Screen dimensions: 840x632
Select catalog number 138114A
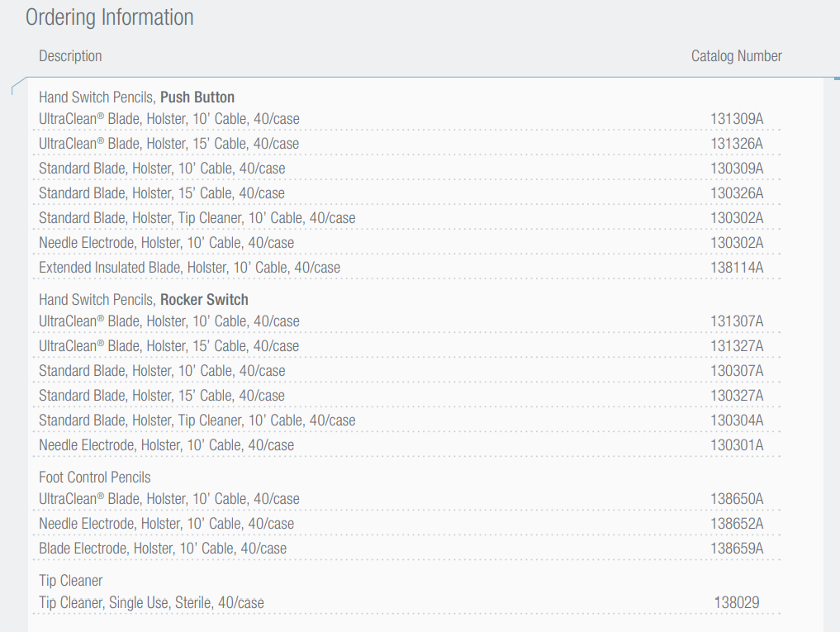737,268
